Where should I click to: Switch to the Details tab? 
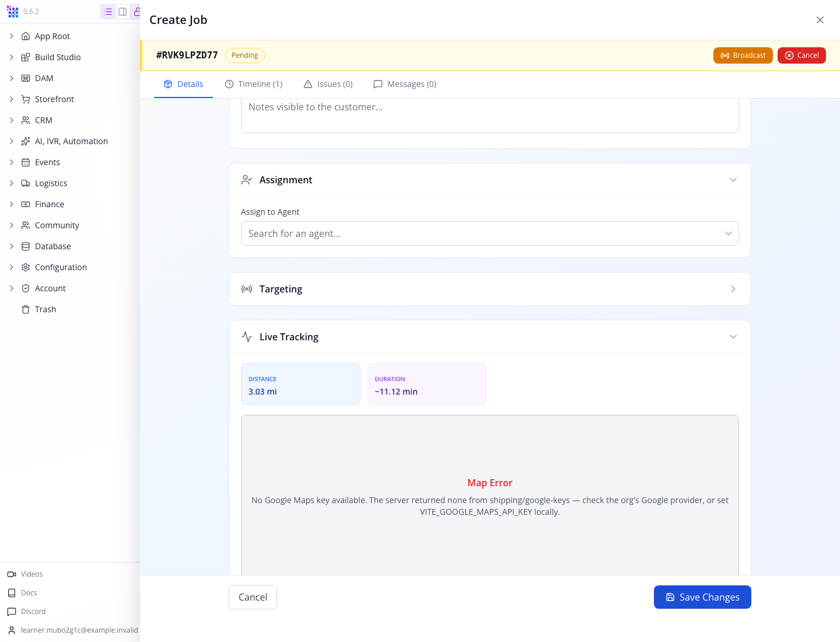pos(183,84)
